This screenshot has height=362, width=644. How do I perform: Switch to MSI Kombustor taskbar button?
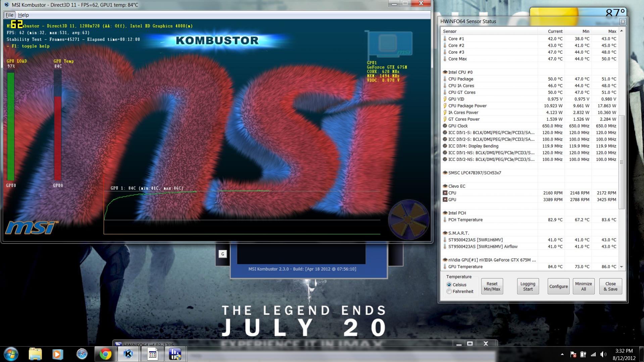(128, 354)
